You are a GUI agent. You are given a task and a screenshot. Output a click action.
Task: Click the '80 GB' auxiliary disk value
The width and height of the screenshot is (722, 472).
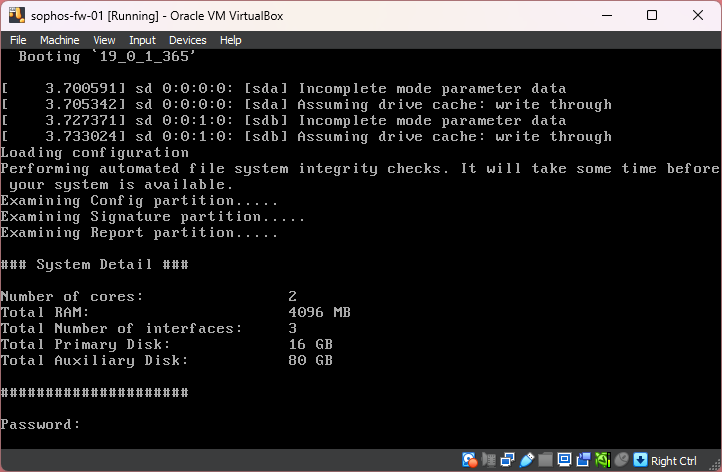(310, 361)
